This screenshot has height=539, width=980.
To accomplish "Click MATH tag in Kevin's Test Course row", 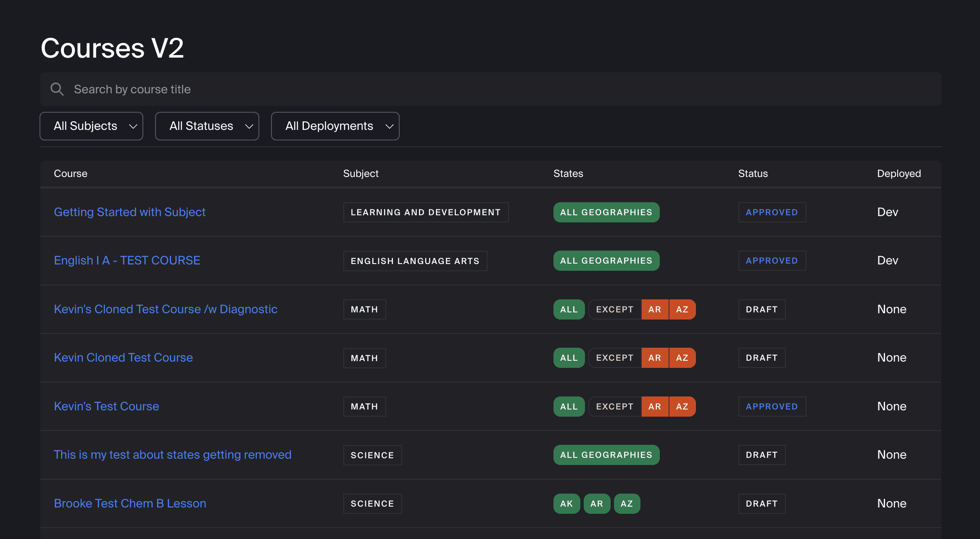I will coord(364,407).
